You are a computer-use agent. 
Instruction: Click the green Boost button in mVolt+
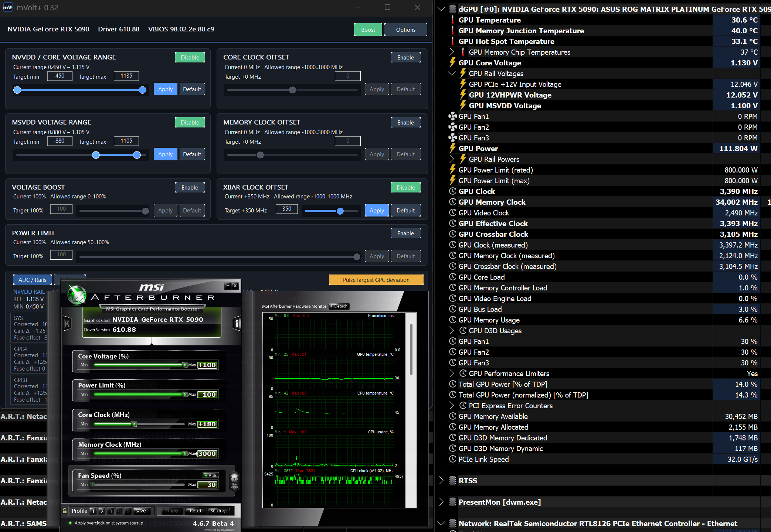click(368, 30)
